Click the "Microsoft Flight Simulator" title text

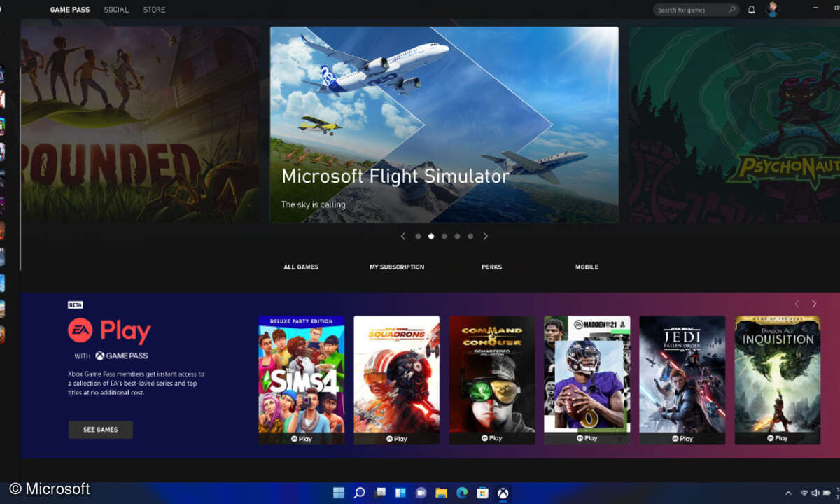pyautogui.click(x=395, y=176)
